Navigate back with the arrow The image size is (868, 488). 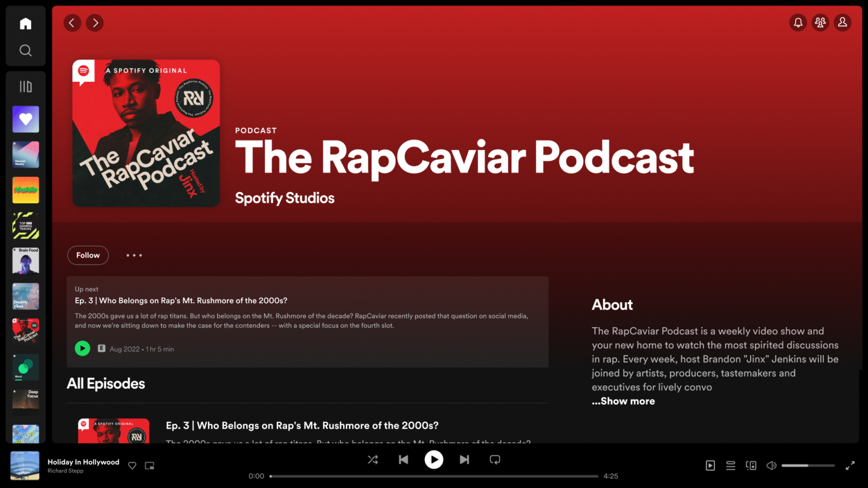click(x=72, y=23)
